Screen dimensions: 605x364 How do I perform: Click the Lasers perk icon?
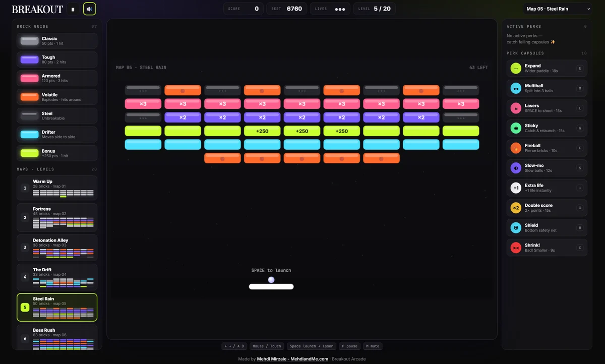tap(516, 108)
